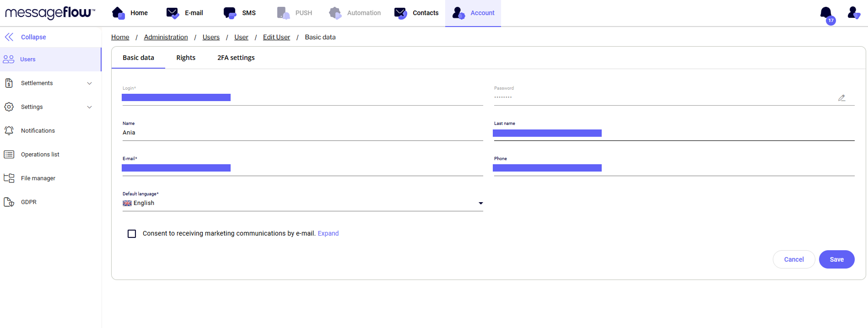Viewport: 868px width, 328px height.
Task: Go to SMS section in top navigation
Action: click(240, 13)
